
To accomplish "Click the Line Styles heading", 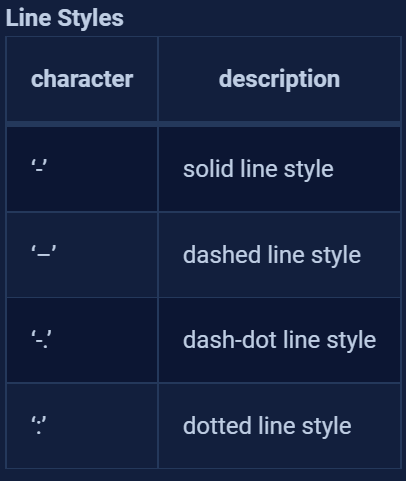I will point(65,18).
